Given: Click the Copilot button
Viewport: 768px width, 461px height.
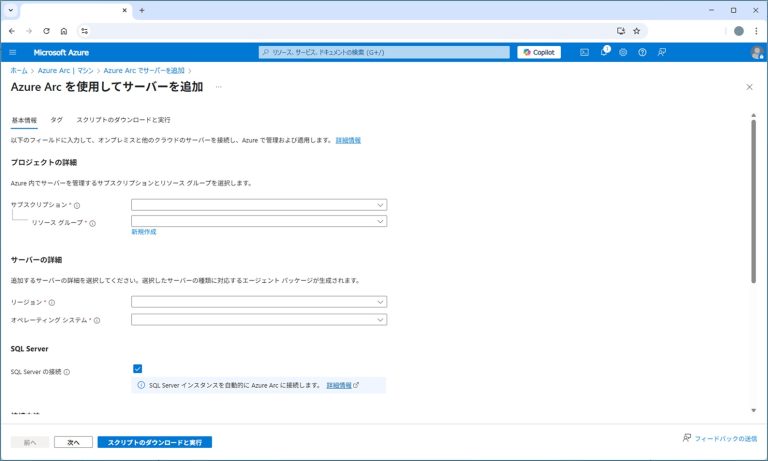Looking at the screenshot, I should click(x=539, y=52).
